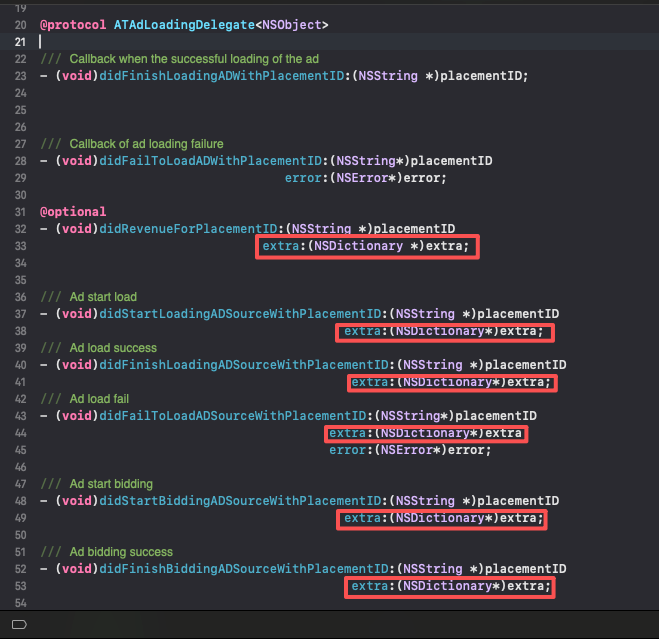
Task: Click didFinishBiddingADSourceWithPlacementID method name
Action: coord(244,569)
